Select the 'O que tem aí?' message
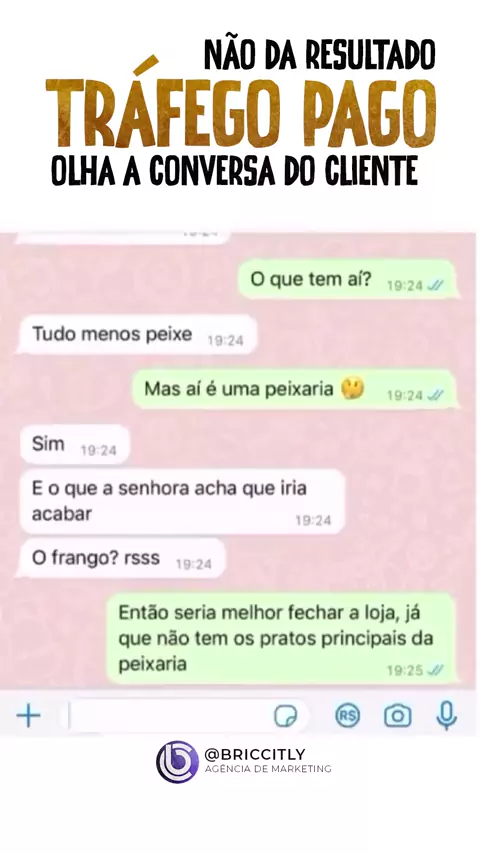The width and height of the screenshot is (480, 854). pyautogui.click(x=347, y=279)
